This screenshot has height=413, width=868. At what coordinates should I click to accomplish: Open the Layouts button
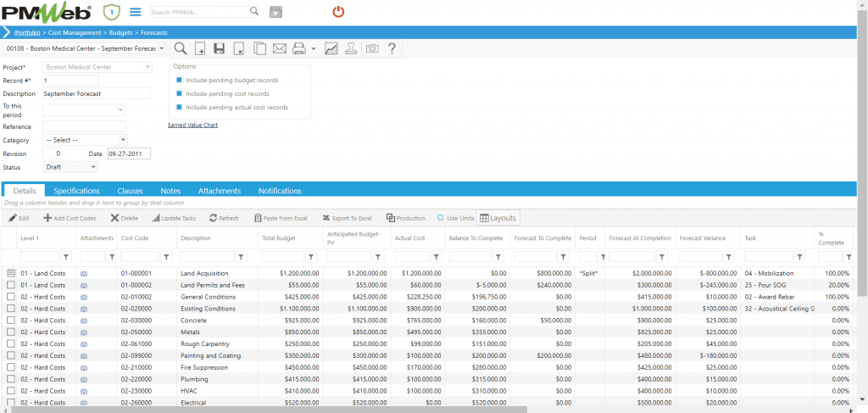pyautogui.click(x=498, y=218)
